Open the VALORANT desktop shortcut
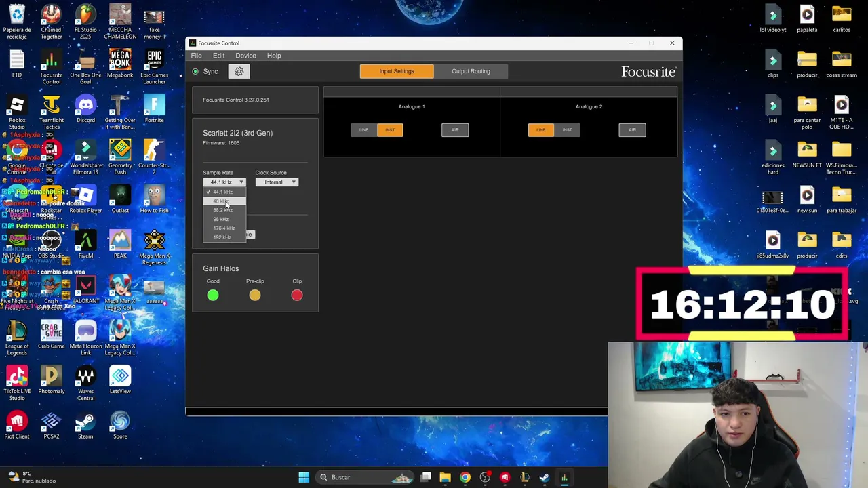The image size is (868, 488). coord(85,290)
